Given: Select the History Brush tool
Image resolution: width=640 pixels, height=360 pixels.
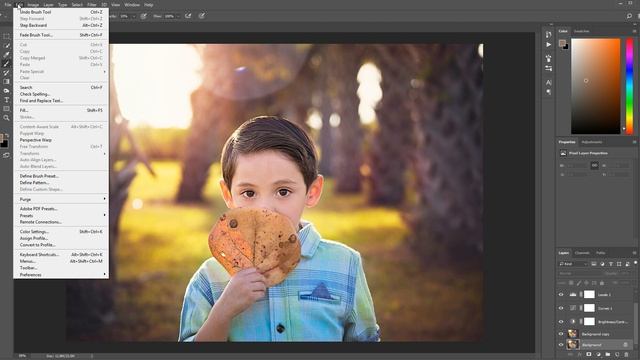Looking at the screenshot, I should (x=6, y=73).
